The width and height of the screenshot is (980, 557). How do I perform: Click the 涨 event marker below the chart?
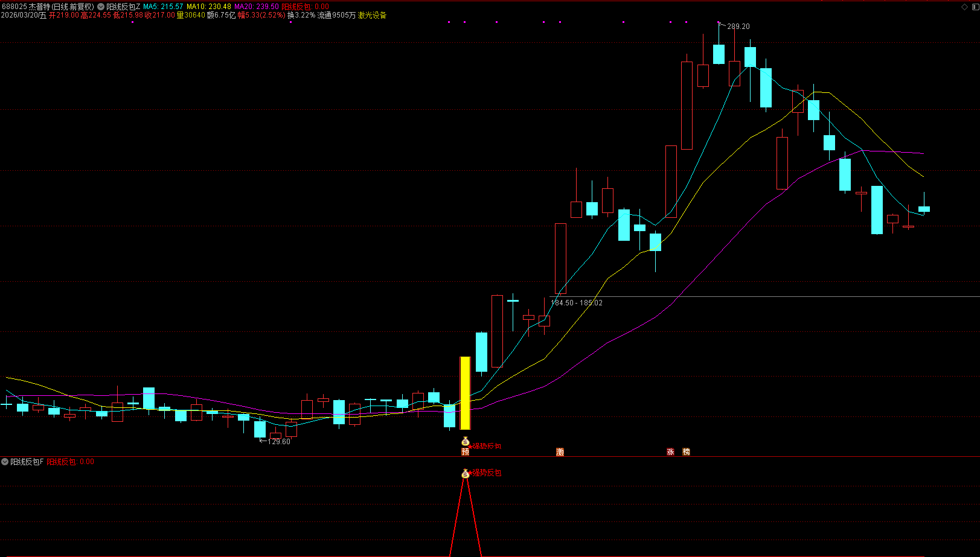click(x=670, y=452)
